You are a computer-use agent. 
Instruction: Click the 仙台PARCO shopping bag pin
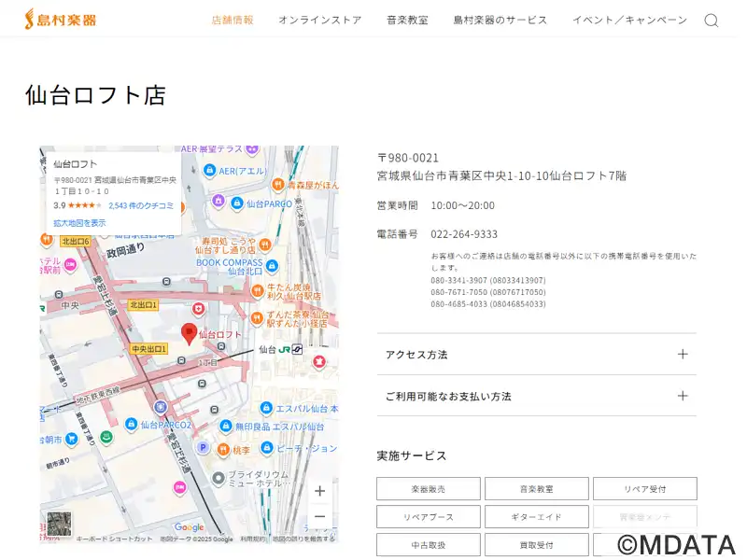pyautogui.click(x=237, y=203)
